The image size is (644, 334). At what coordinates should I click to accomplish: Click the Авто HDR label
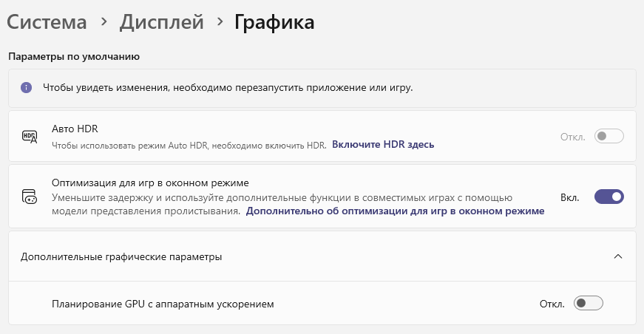[75, 129]
